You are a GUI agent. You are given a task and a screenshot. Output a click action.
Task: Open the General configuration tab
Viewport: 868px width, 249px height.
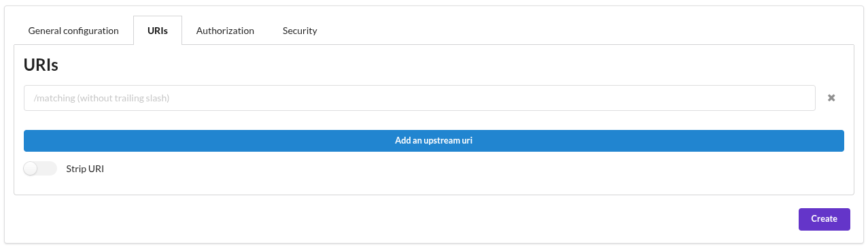[73, 31]
